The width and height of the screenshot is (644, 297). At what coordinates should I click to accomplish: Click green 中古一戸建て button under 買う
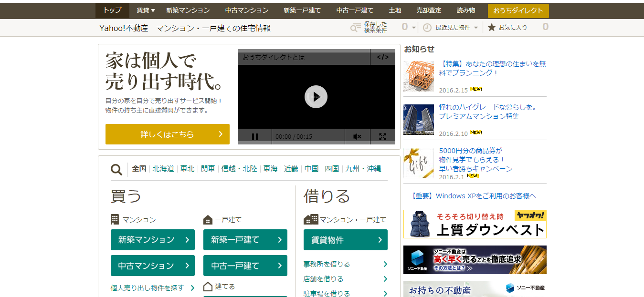point(245,266)
